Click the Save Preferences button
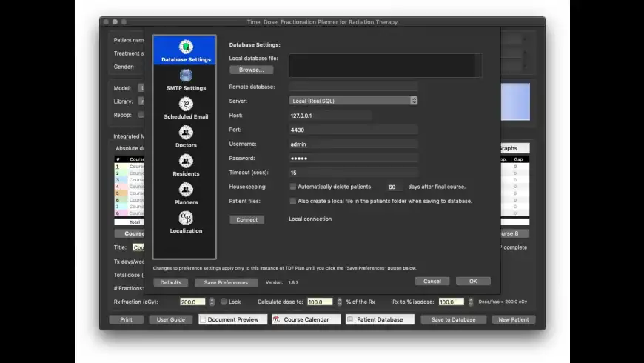 (x=226, y=282)
